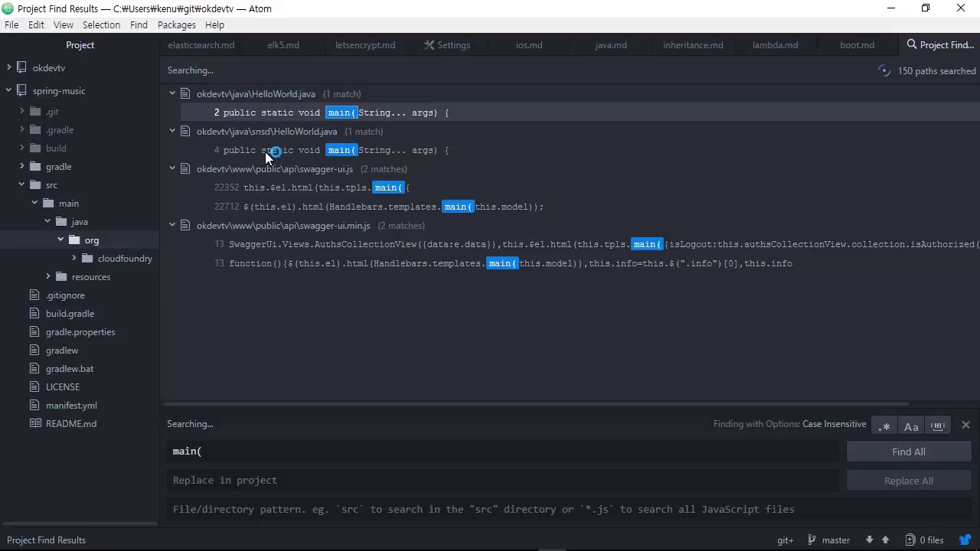Screen dimensions: 980x551
Task: Switch to the ios.md tab
Action: 529,45
